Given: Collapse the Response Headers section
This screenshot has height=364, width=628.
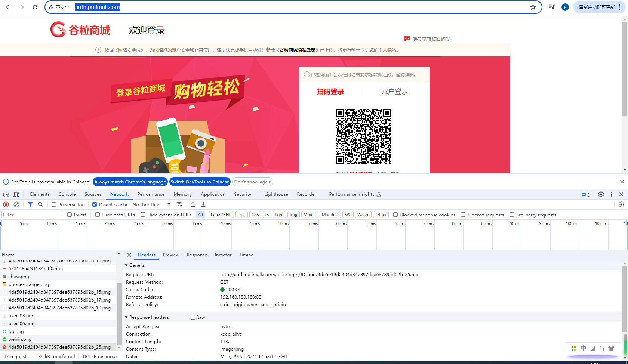Looking at the screenshot, I should (x=126, y=317).
